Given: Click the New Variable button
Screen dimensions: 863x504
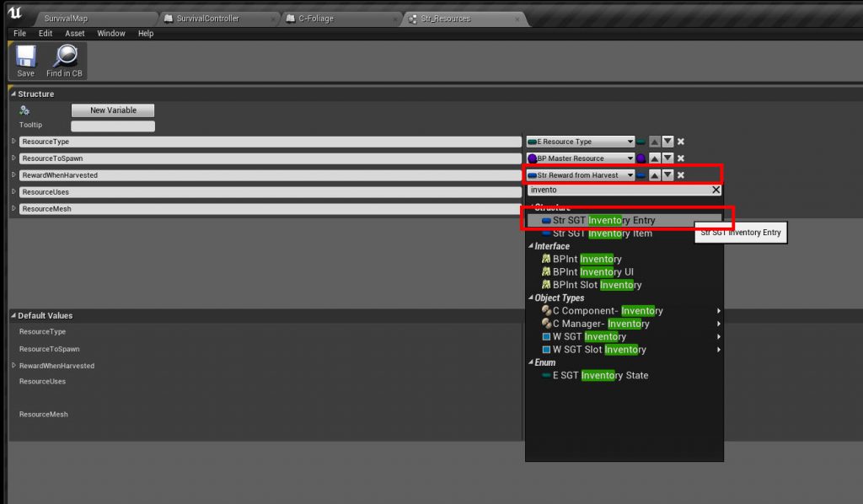Looking at the screenshot, I should point(113,110).
